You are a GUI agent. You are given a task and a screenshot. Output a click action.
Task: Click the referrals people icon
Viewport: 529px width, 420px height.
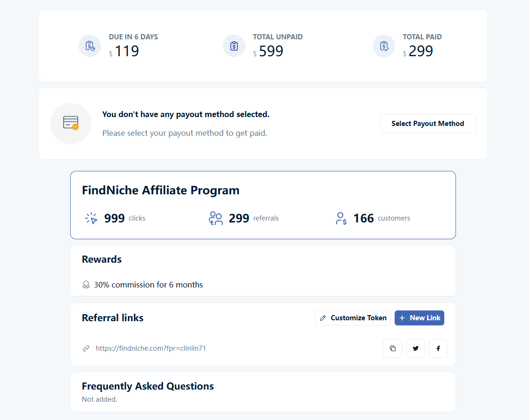(215, 218)
